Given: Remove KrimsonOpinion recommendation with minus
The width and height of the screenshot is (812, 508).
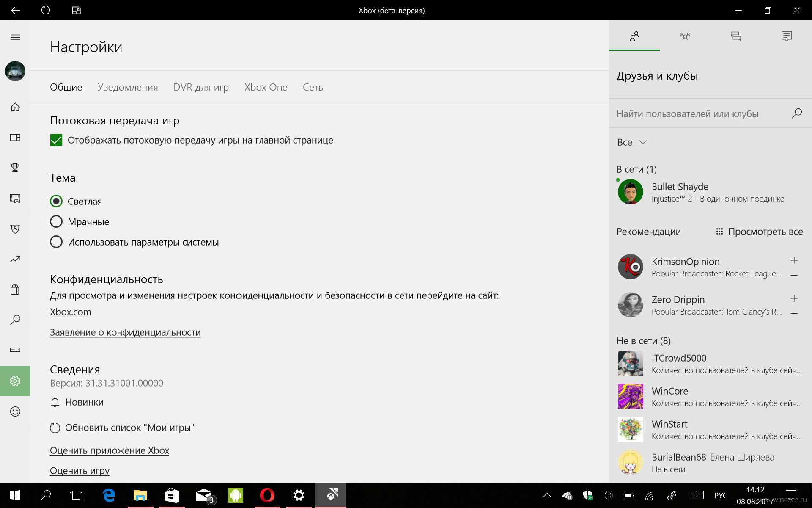Looking at the screenshot, I should click(x=794, y=276).
